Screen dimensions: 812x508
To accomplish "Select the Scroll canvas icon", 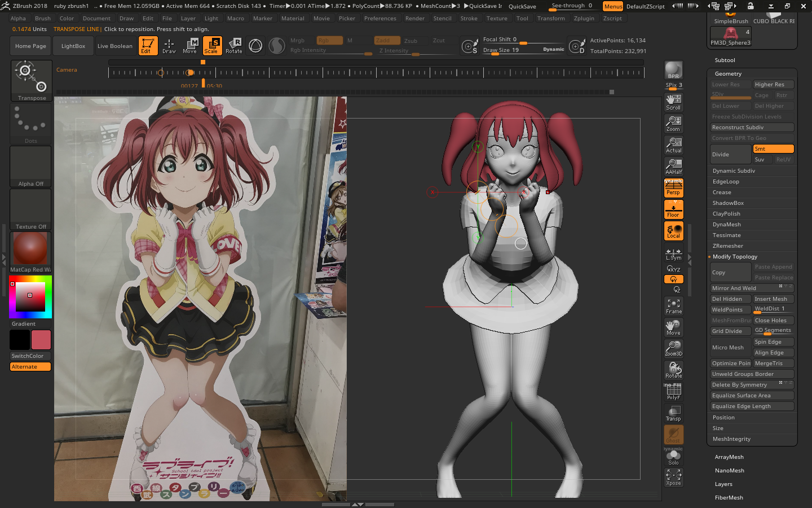I will (x=673, y=102).
